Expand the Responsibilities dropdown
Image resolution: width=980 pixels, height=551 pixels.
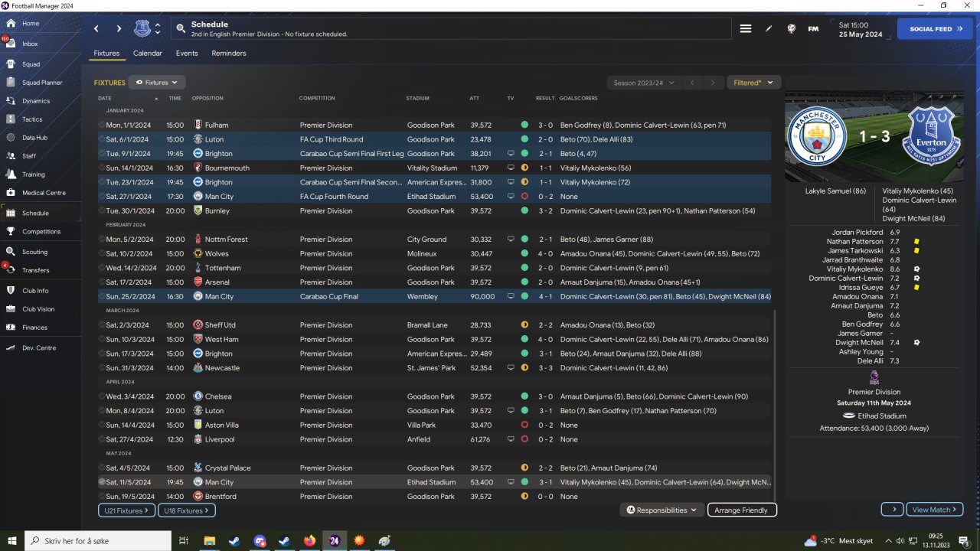[661, 510]
